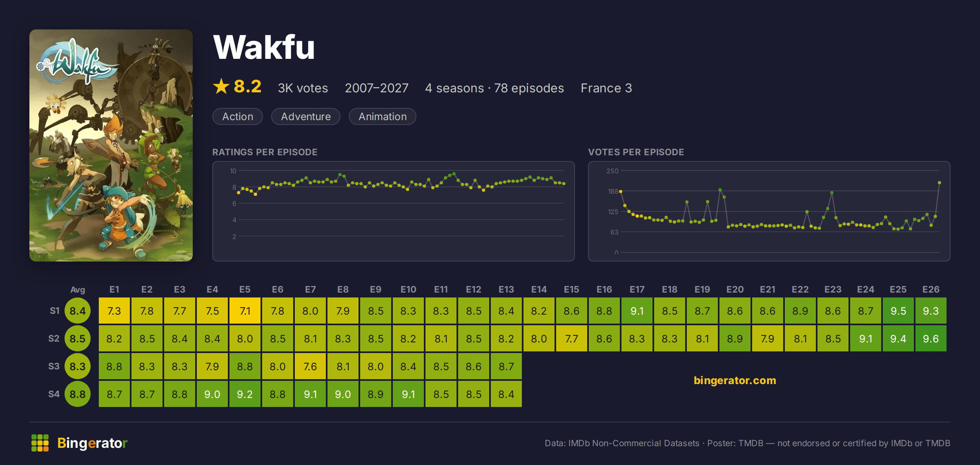Select S1 E5 cell rated 7.1
This screenshot has height=465, width=980.
pos(245,311)
